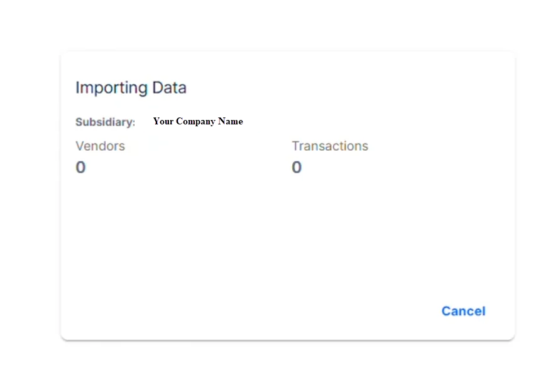Click the Subsidiary label

click(105, 122)
